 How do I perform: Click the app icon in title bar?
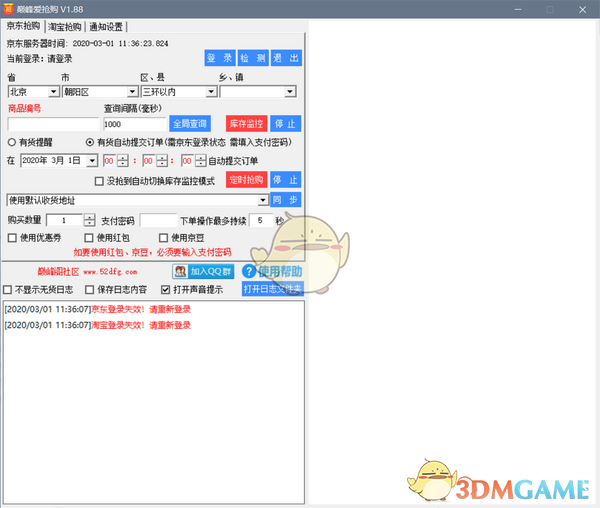(x=8, y=9)
